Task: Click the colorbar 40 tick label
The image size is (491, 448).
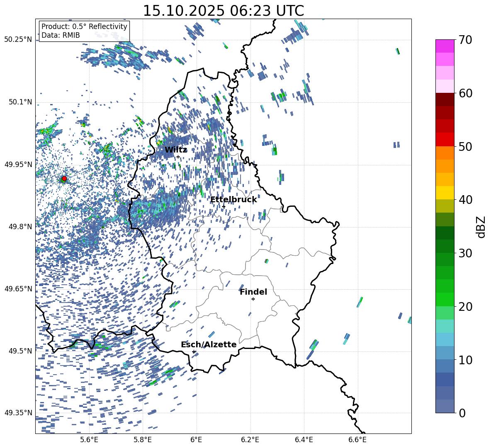Action: pos(465,200)
